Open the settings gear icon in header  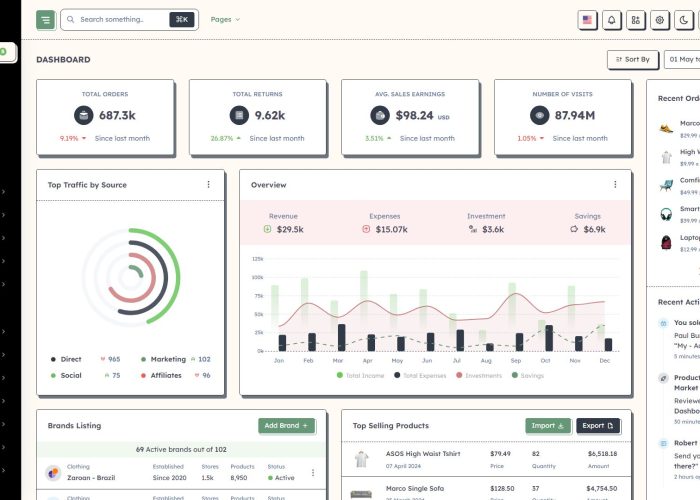pyautogui.click(x=659, y=20)
